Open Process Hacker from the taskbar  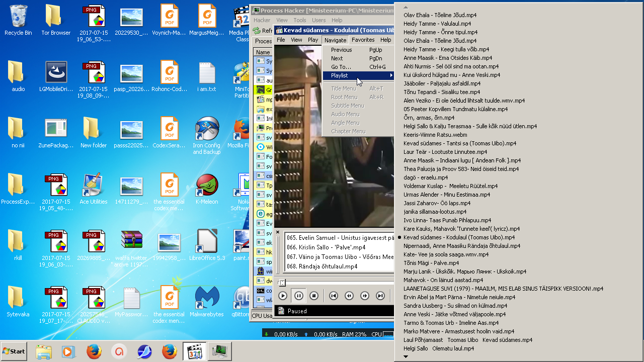(219, 351)
